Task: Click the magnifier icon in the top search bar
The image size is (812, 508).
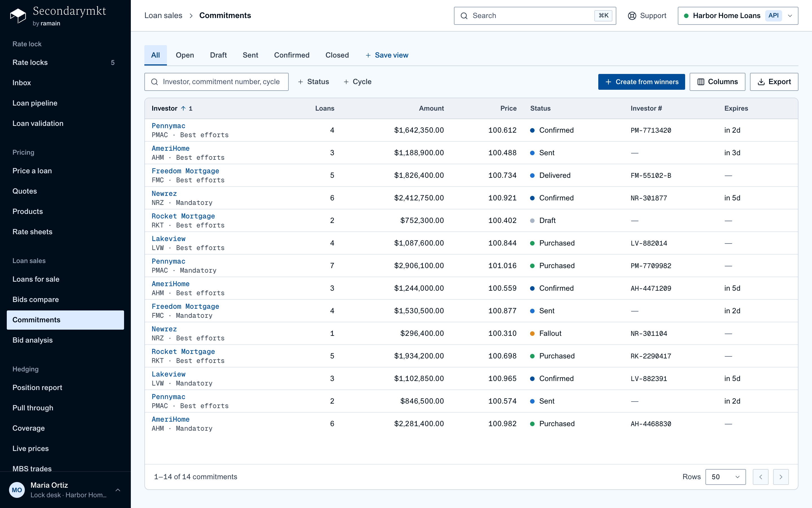Action: point(464,16)
